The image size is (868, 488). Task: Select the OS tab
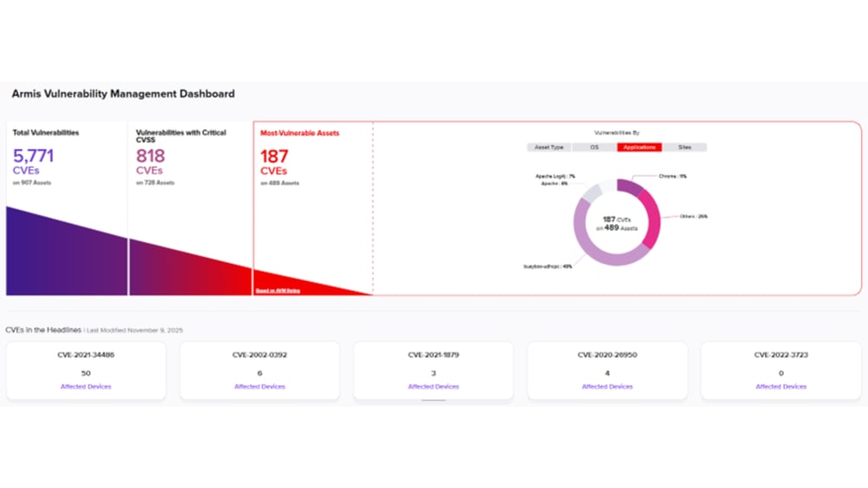(595, 148)
